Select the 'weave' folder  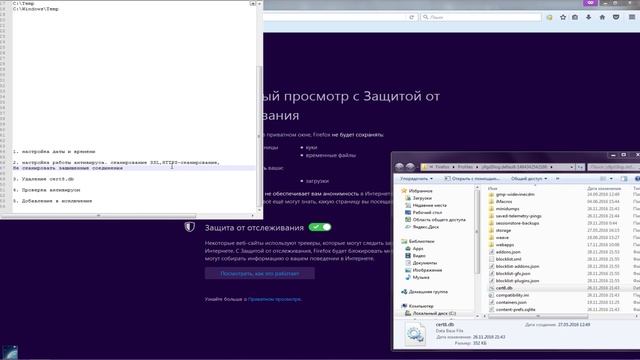point(502,238)
